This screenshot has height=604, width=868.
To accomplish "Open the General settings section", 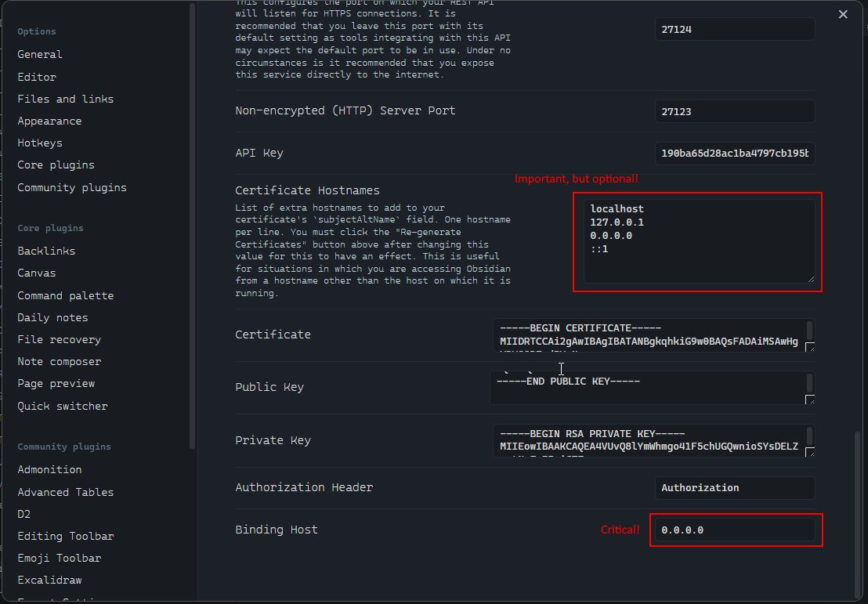I will [x=39, y=54].
